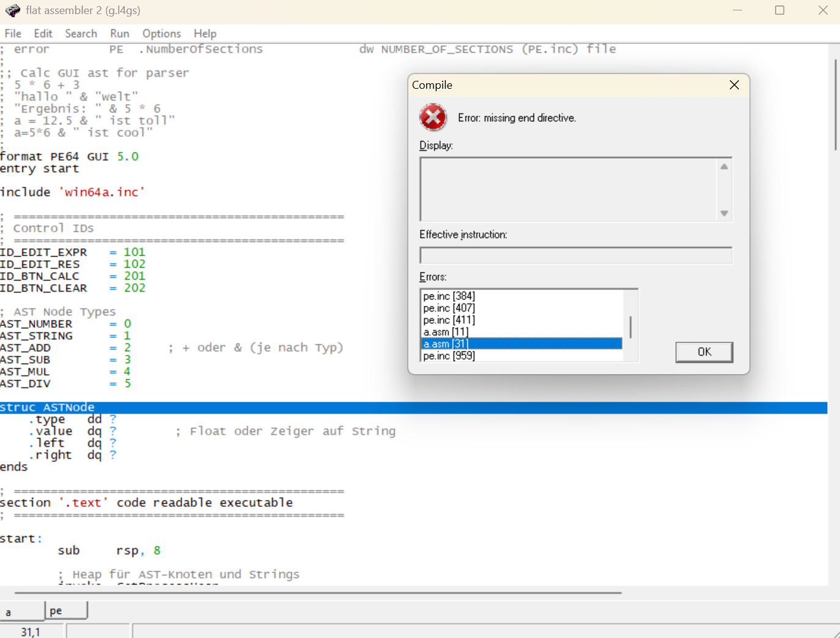Close the Compile dialog with X
Screen dimensions: 840x638
[x=734, y=85]
